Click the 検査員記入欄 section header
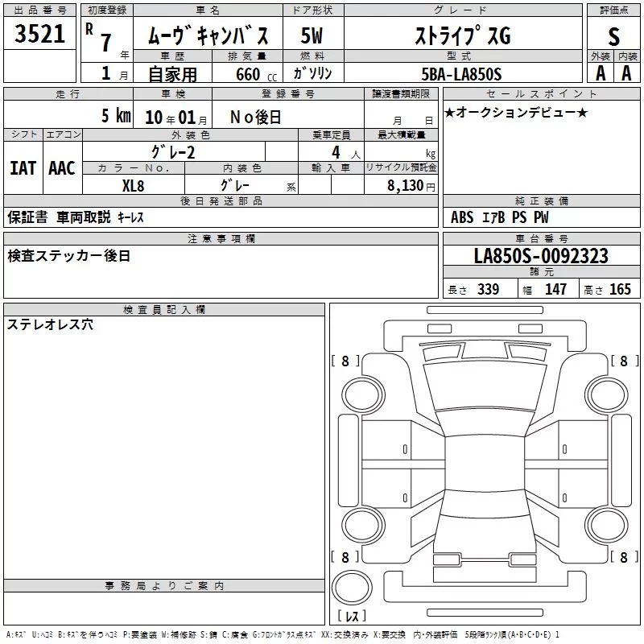The image size is (644, 644). click(x=164, y=310)
